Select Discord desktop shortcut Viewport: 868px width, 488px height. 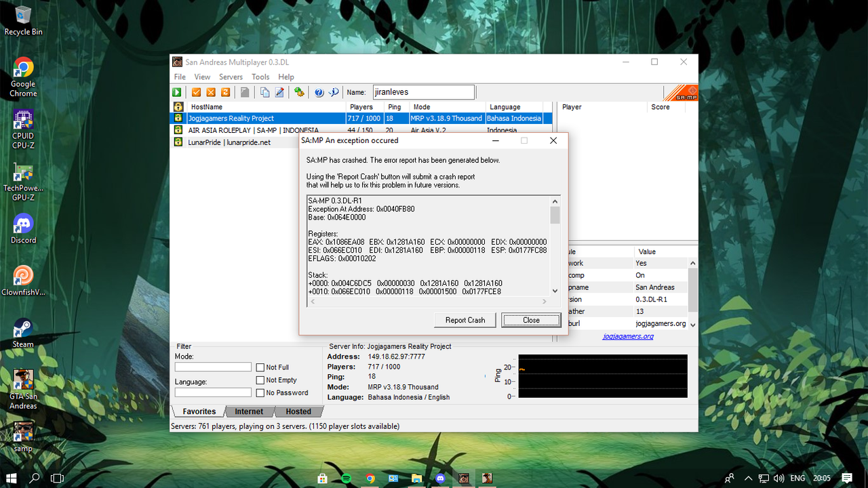point(23,228)
